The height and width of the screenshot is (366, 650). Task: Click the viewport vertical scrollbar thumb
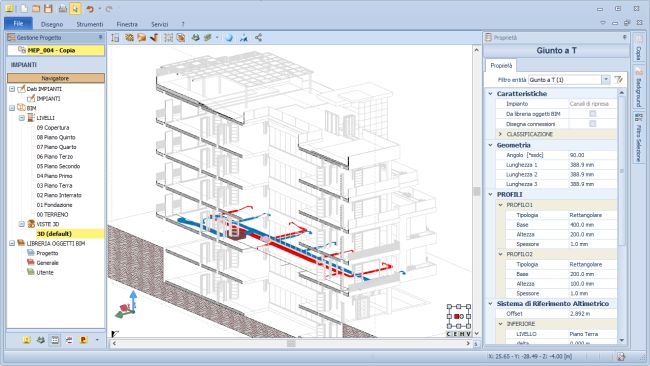[x=476, y=191]
